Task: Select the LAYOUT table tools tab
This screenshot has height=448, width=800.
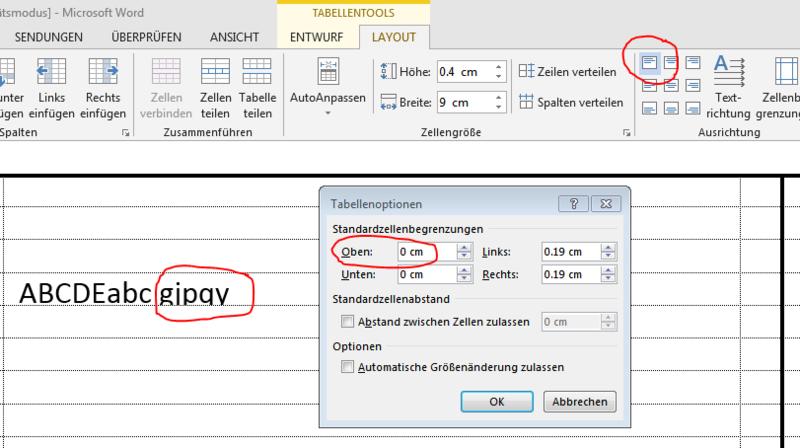Action: click(393, 37)
